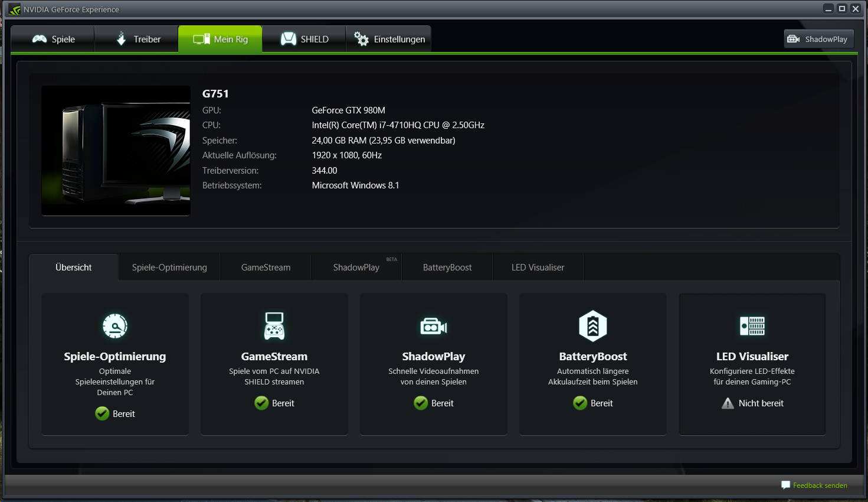
Task: Click the green checkmark under Spiele-Optimierung
Action: 102,413
